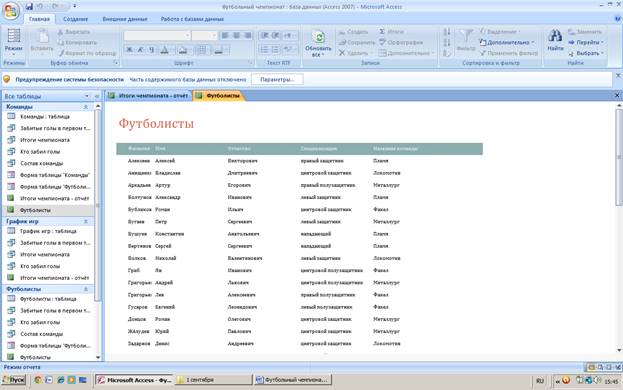Toggle bulleted list in Текст RTF
The height and width of the screenshot is (390, 623).
tap(275, 50)
